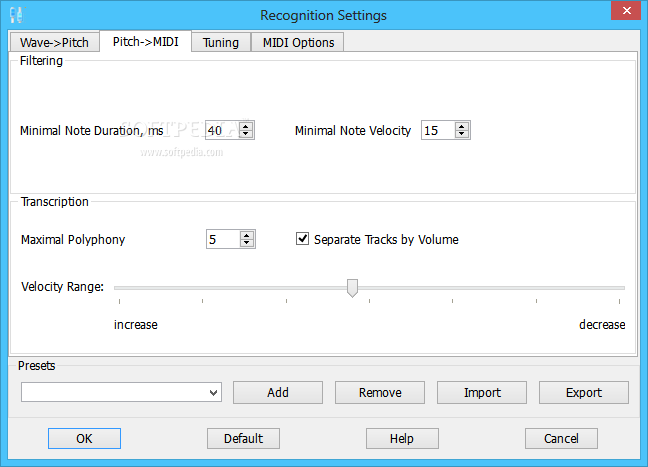The image size is (648, 467).
Task: Close the Recognition Settings dialog
Action: click(x=627, y=11)
